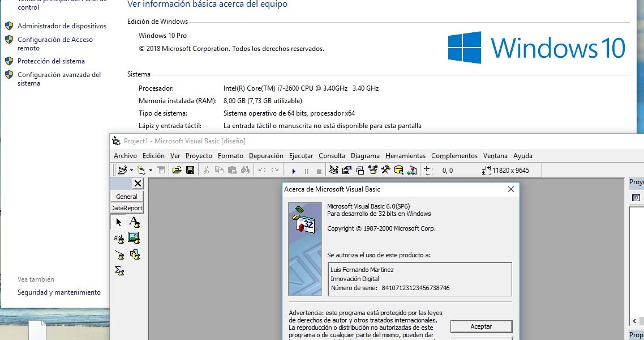644x340 pixels.
Task: Expand the Add Project dropdown arrow
Action: coord(131,170)
